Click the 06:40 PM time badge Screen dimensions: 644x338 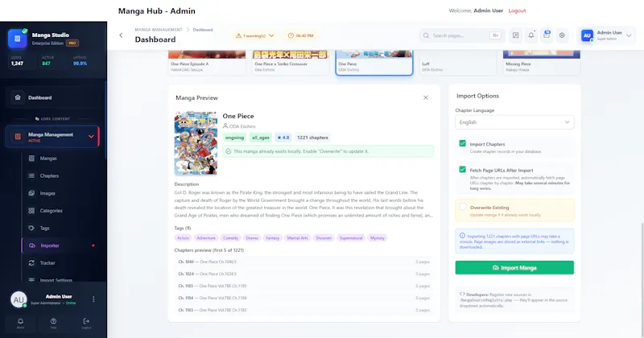300,35
